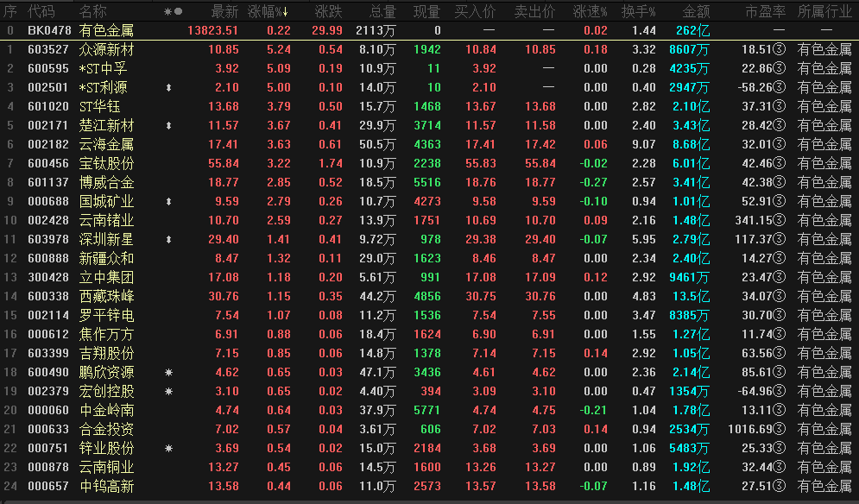Screen dimensions: 859x504
Task: Click circled 3 icon next to 18.51
Action: [x=779, y=49]
